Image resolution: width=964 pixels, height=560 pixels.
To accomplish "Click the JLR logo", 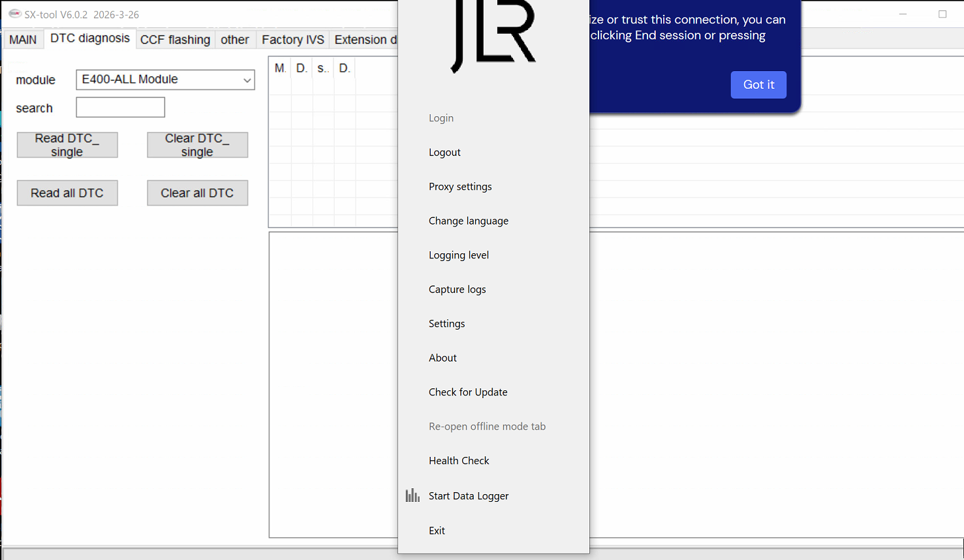I will pos(493,36).
